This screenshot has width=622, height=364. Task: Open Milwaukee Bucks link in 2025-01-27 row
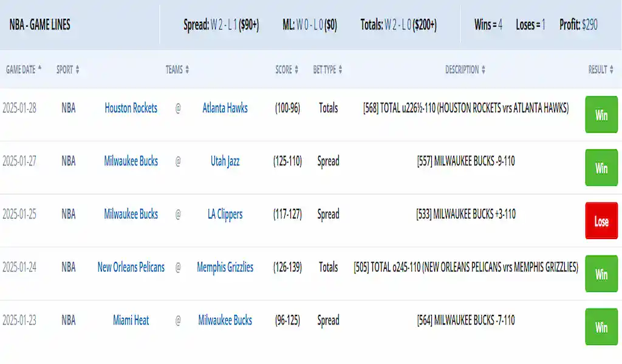[x=131, y=161]
